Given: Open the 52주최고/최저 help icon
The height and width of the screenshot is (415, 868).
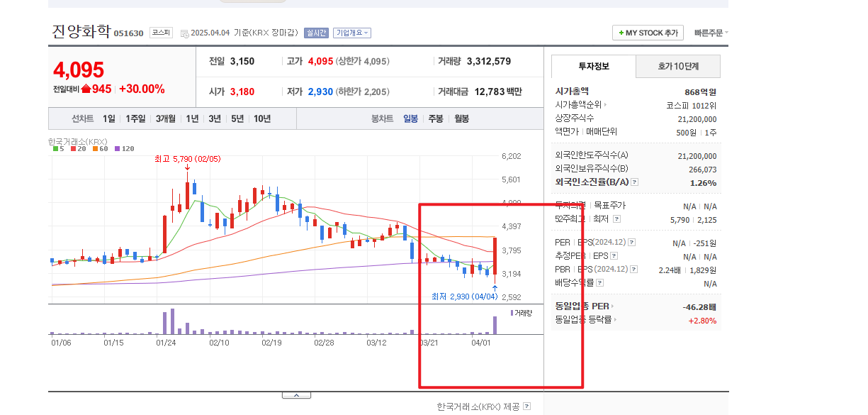Looking at the screenshot, I should (x=616, y=219).
